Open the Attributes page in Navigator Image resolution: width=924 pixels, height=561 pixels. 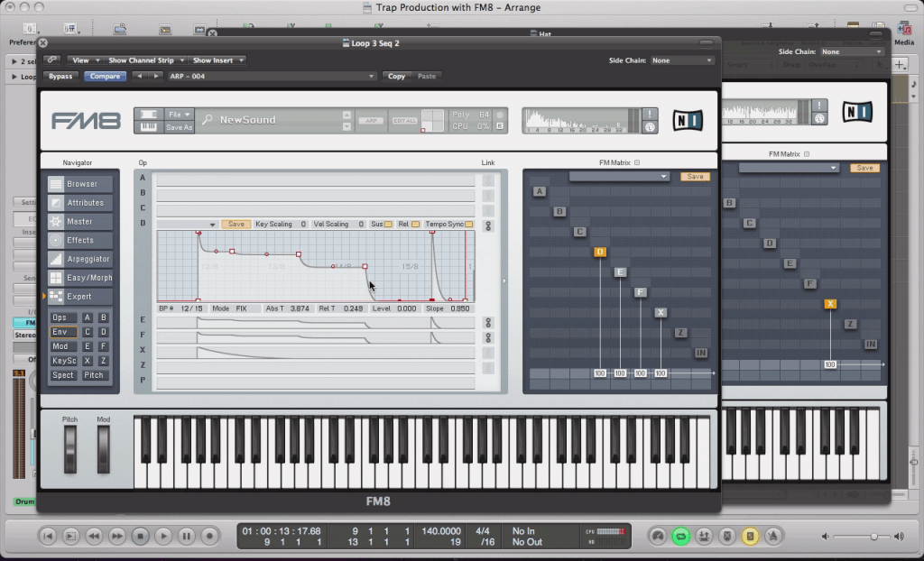coord(80,203)
